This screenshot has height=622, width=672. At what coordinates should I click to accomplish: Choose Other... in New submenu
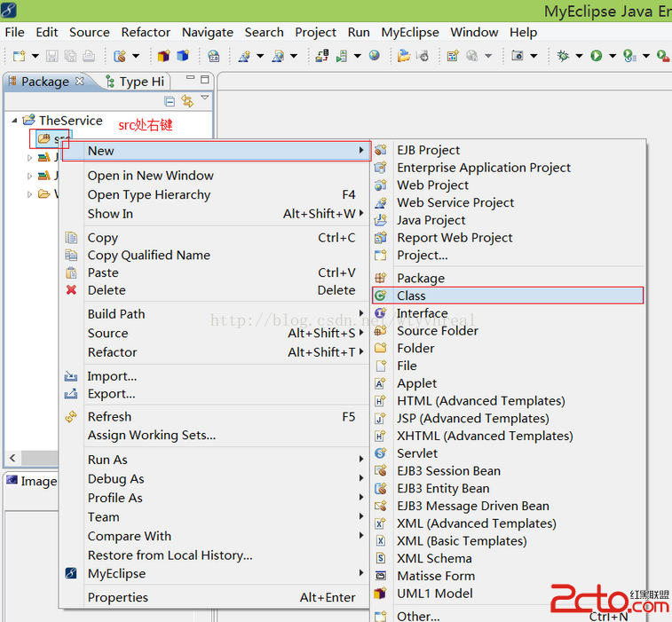pos(508,616)
